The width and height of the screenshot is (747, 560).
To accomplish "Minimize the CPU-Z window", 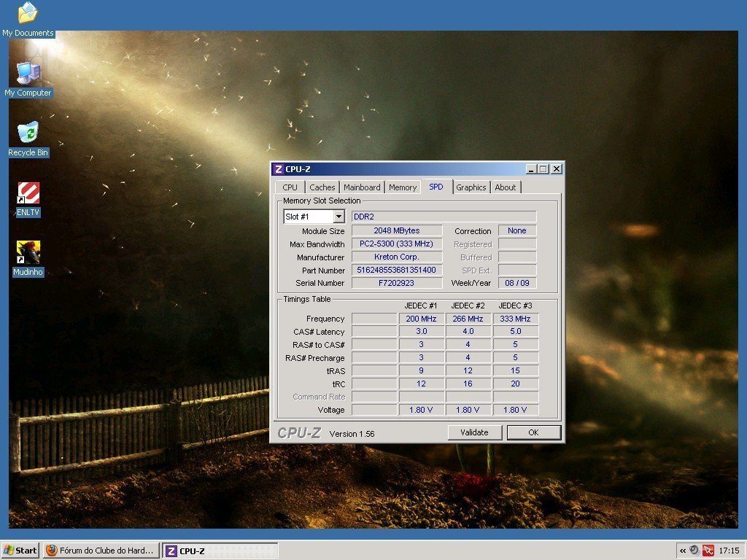I will pos(531,169).
